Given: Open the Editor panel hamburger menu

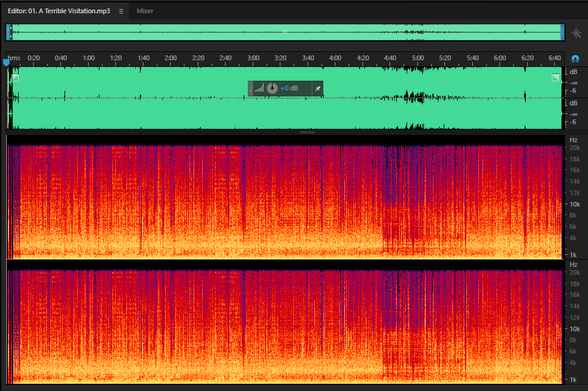Looking at the screenshot, I should [x=121, y=11].
